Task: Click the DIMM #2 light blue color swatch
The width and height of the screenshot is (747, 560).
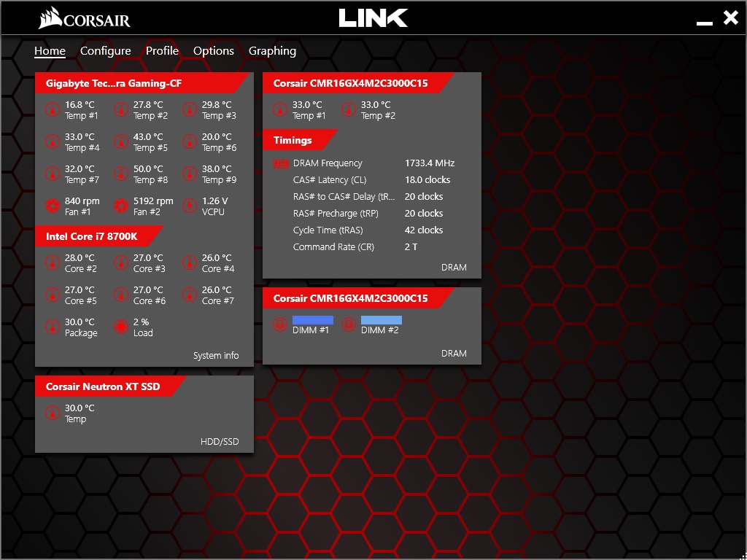Action: [x=382, y=320]
